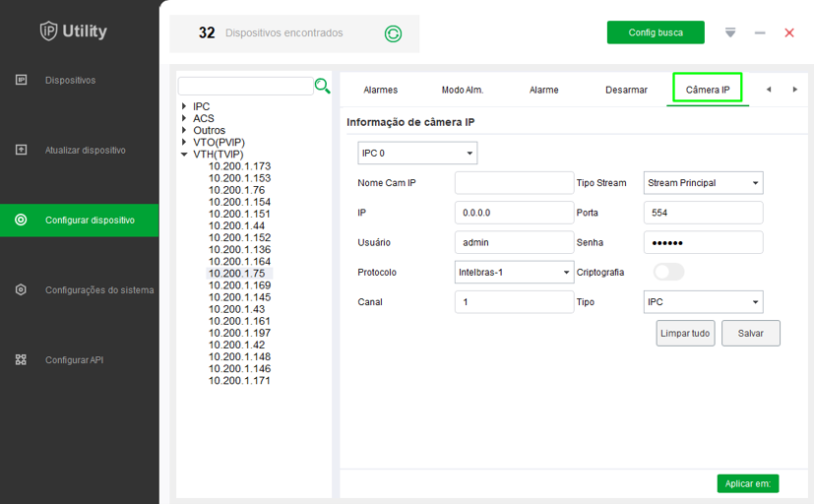Screen dimensions: 814x504
Task: Open Configurar API menu item
Action: pos(74,359)
